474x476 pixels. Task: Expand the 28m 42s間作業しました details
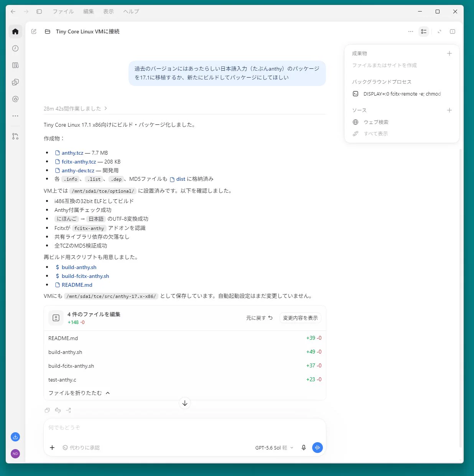[x=75, y=109]
